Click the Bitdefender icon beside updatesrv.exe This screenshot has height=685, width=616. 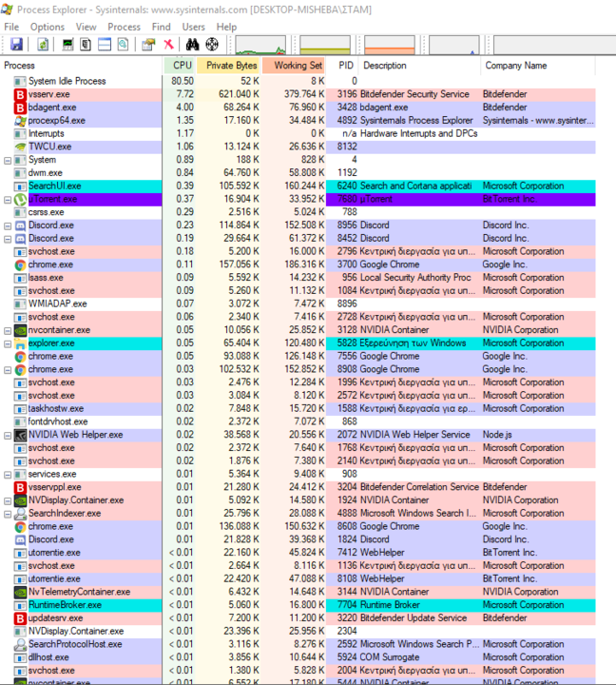tap(20, 618)
